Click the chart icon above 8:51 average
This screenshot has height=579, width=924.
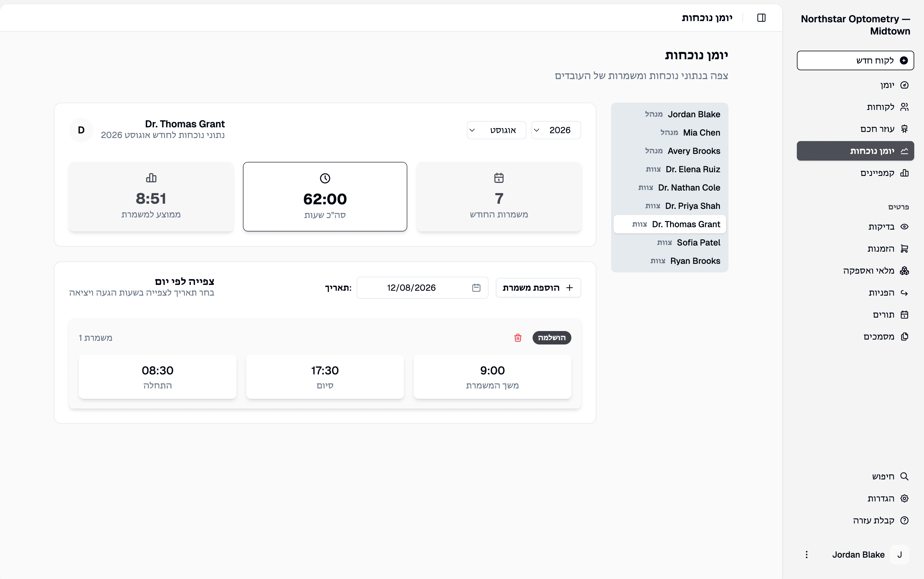pyautogui.click(x=151, y=178)
